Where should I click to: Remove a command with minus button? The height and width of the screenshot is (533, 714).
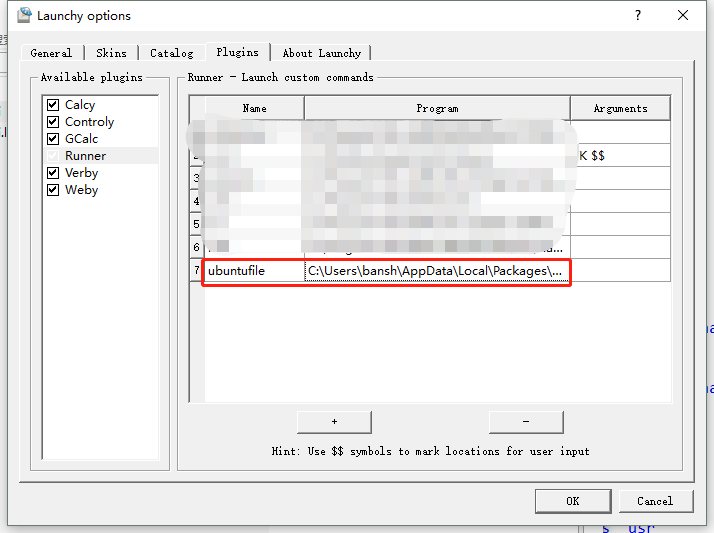coord(526,422)
